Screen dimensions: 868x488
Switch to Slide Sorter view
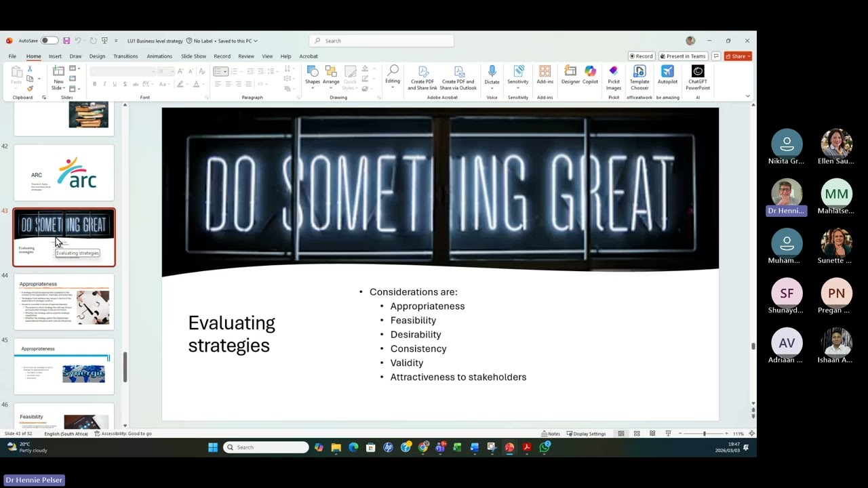click(x=637, y=434)
